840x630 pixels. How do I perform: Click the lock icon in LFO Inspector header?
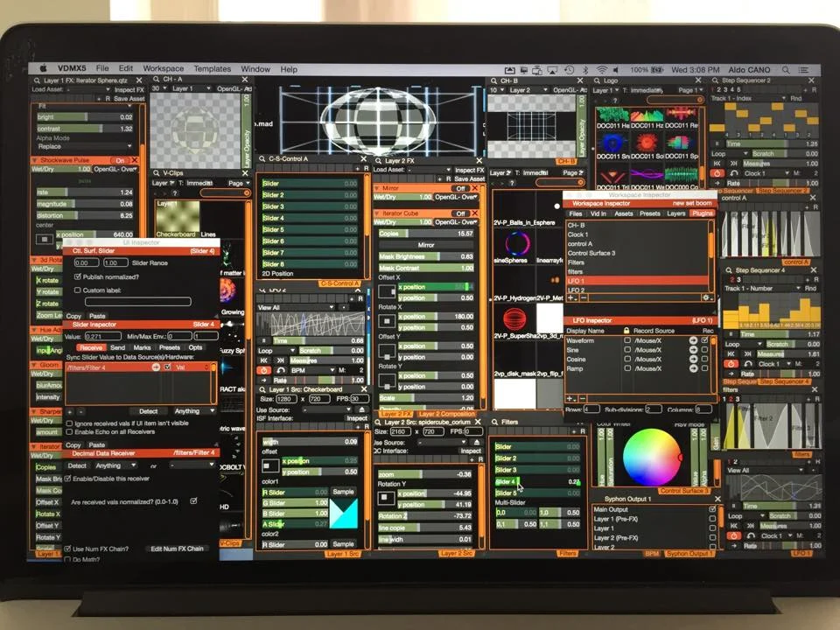click(x=626, y=331)
